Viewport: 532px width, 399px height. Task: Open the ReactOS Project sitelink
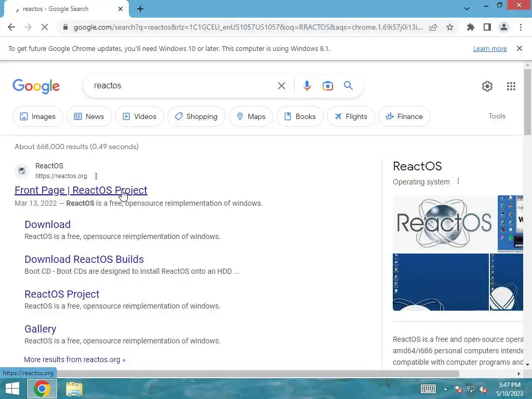(x=62, y=294)
